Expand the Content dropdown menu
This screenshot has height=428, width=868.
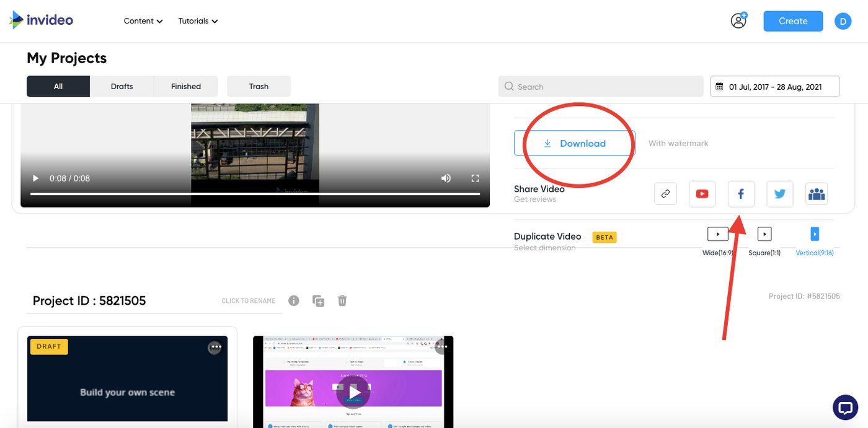(143, 21)
